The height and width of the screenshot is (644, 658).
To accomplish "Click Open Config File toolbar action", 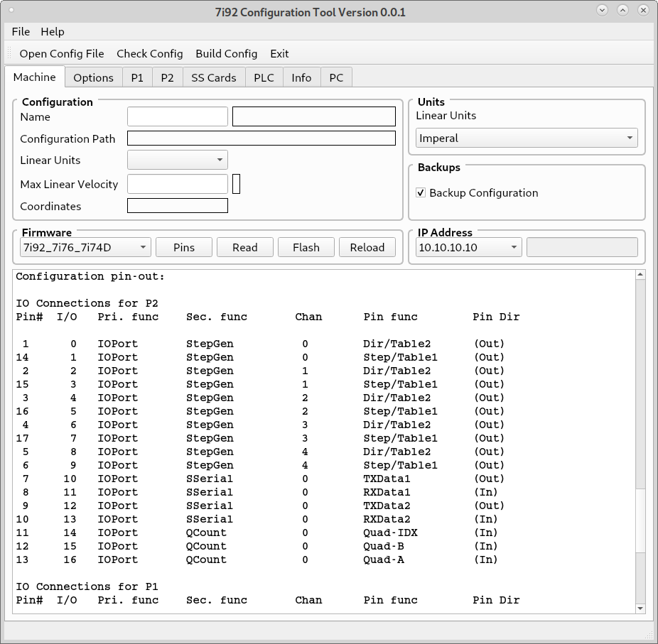I will tap(62, 54).
